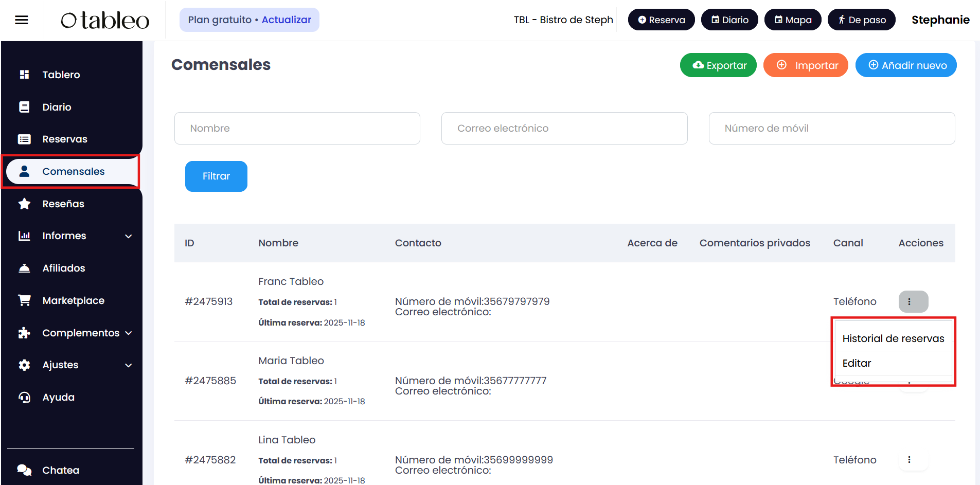The image size is (980, 485).
Task: Click the Ajustes gear icon
Action: (24, 365)
